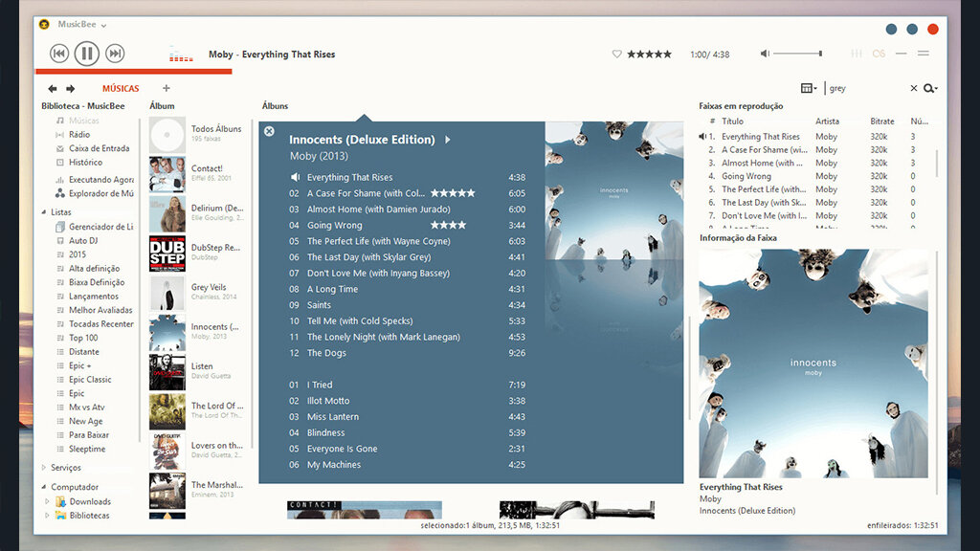This screenshot has height=551, width=980.
Task: Toggle the scrobbling icon
Action: 879,54
